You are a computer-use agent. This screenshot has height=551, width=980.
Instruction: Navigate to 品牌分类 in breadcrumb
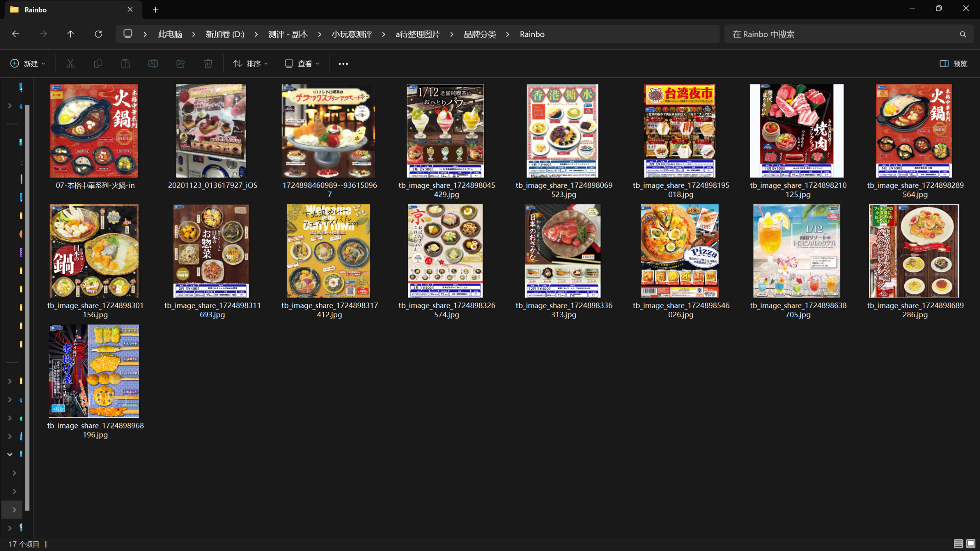[x=480, y=34]
